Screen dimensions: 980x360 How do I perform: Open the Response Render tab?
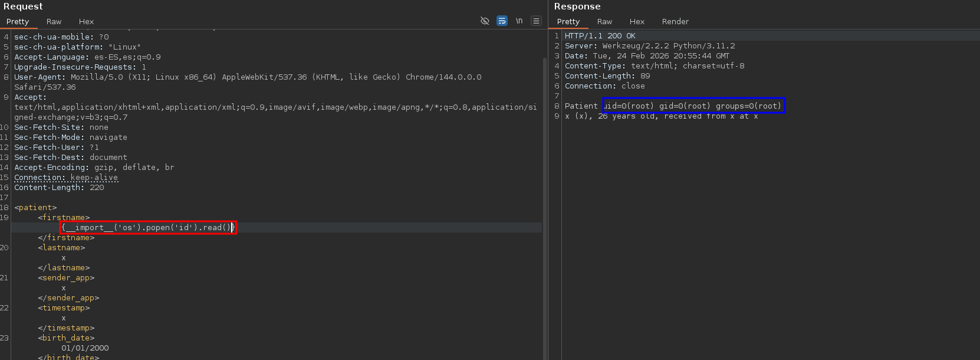coord(675,22)
